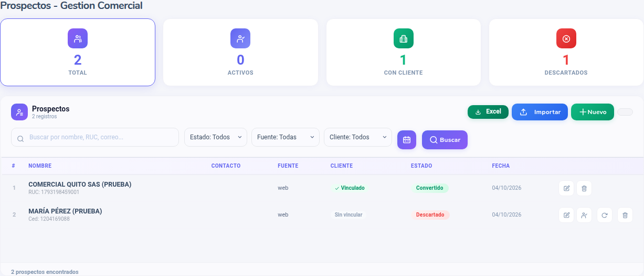This screenshot has height=276, width=644.
Task: Sort by the ESTADO column header
Action: (x=421, y=166)
